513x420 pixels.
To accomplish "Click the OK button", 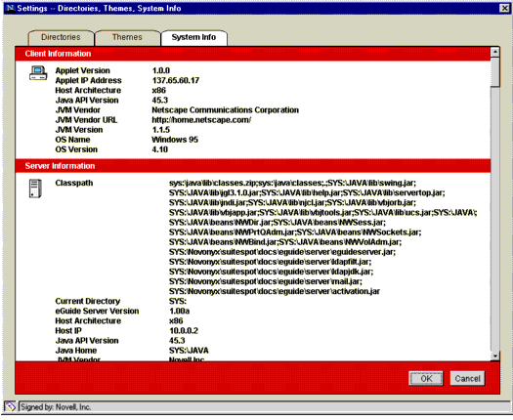I will coord(426,378).
